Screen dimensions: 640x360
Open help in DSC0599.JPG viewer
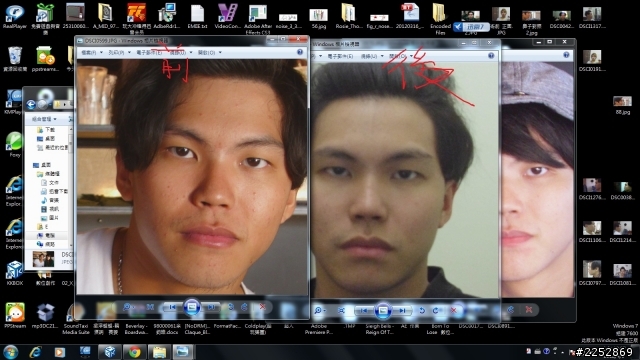[x=300, y=52]
